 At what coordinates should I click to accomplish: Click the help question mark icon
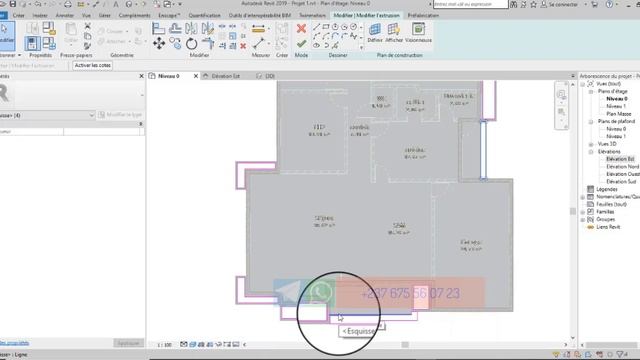pyautogui.click(x=609, y=4)
